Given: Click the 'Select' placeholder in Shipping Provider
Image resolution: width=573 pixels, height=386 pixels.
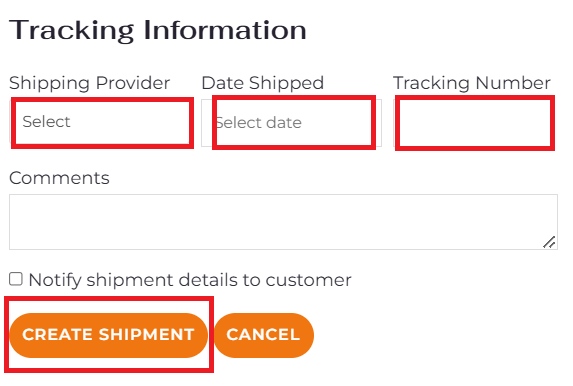Looking at the screenshot, I should click(x=46, y=122).
